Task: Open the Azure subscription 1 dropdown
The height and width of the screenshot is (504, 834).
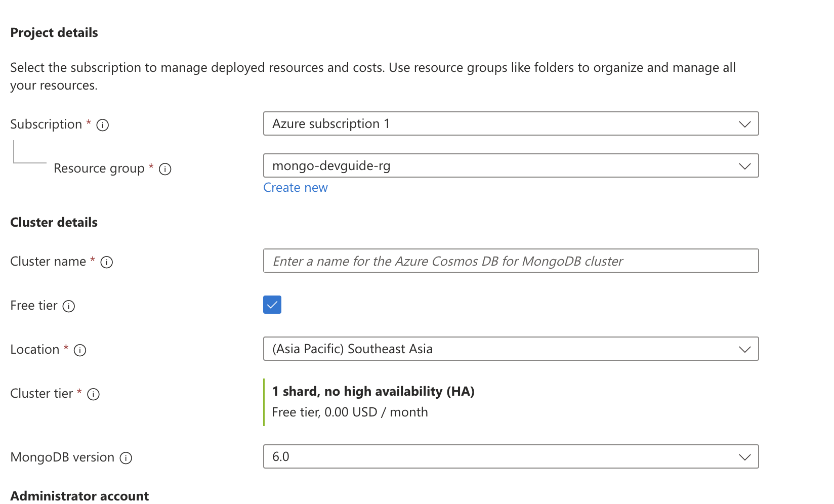Action: pos(511,123)
